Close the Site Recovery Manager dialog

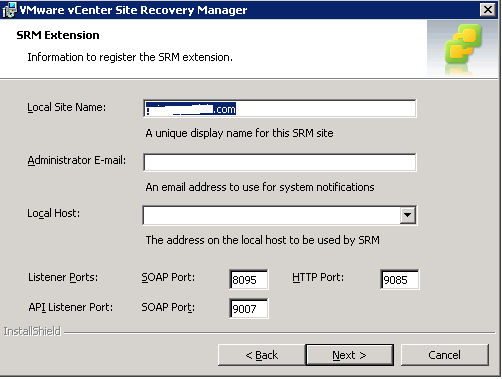(488, 10)
